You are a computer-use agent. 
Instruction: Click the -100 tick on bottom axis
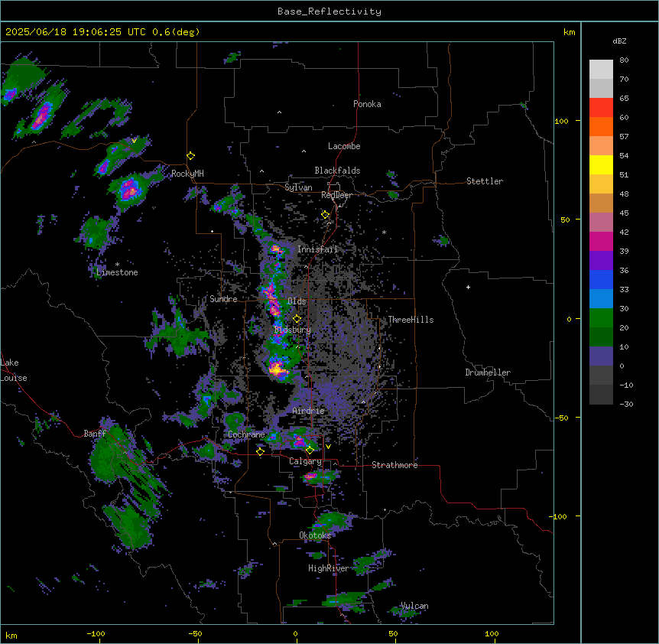96,633
